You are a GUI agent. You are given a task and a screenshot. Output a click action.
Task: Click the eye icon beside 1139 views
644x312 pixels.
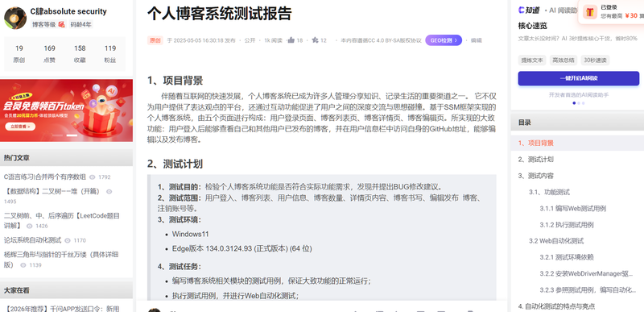point(23,265)
